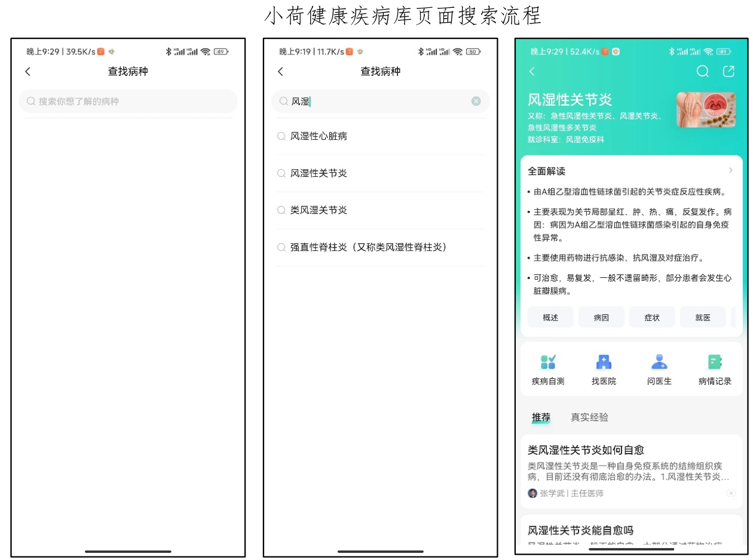Image resolution: width=753 pixels, height=560 pixels.
Task: Click the empty 搜索你想了解的病种 search field
Action: point(128,102)
